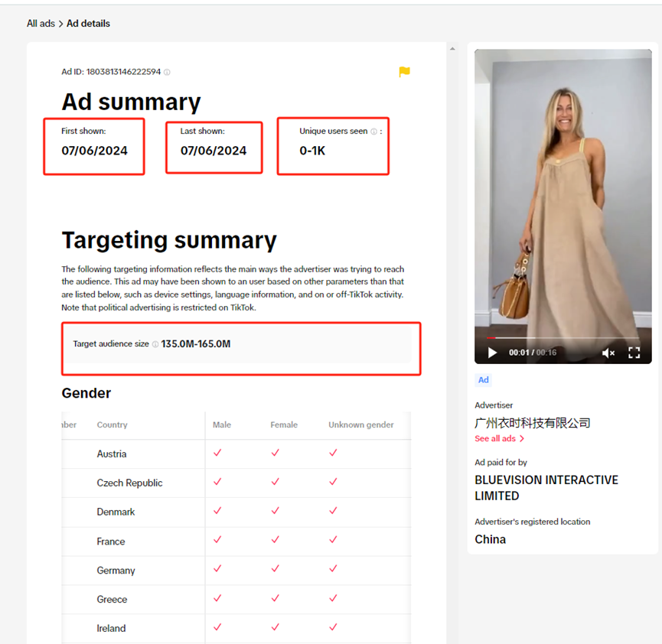Play the ad video
Viewport: 662px width, 644px height.
click(492, 353)
